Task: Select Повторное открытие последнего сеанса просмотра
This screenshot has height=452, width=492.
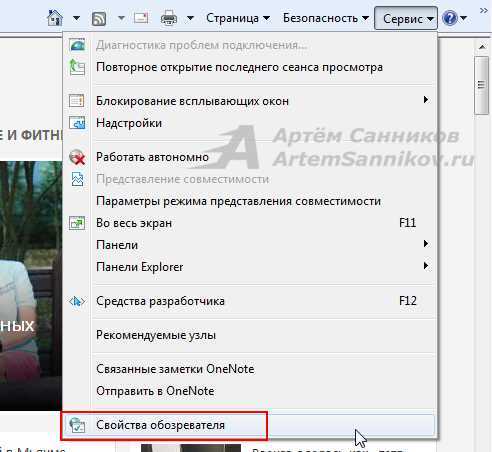Action: point(250,67)
